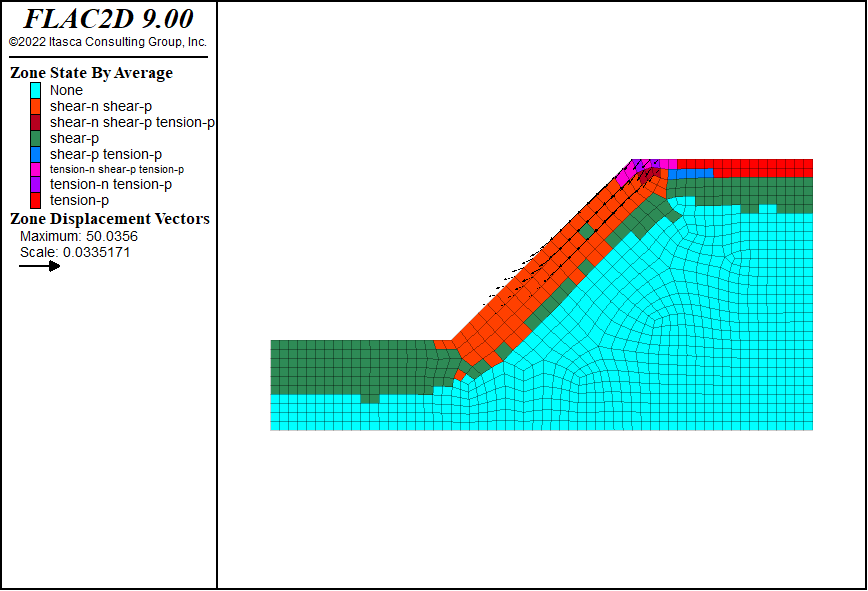Click the 'tension-n shear-p tension-p' legend label
Screen dimensions: 868x591
(117, 169)
